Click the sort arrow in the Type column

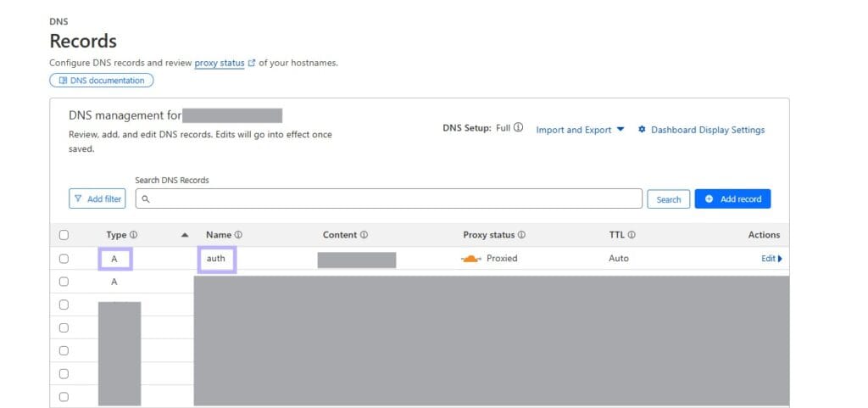185,235
